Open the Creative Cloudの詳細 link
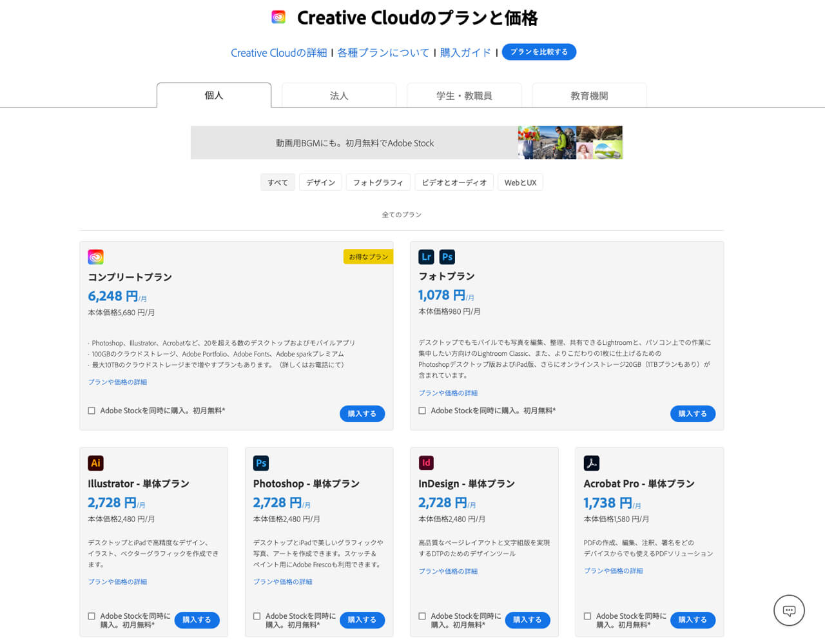Screen dimensions: 825x644 coord(279,53)
